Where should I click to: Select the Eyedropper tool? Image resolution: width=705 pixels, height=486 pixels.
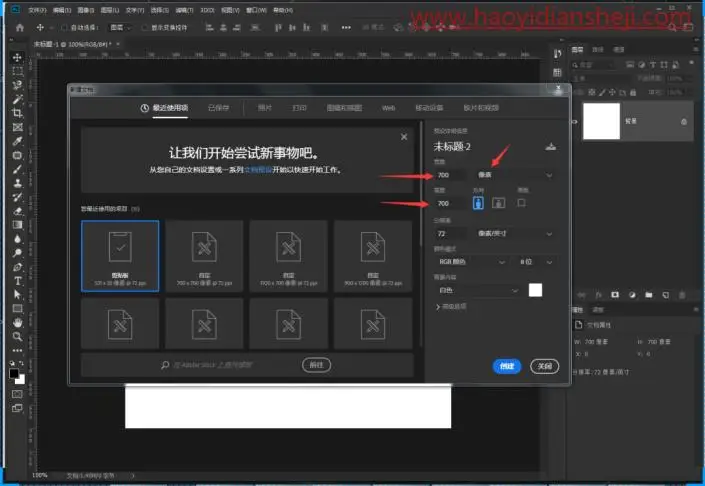(17, 141)
